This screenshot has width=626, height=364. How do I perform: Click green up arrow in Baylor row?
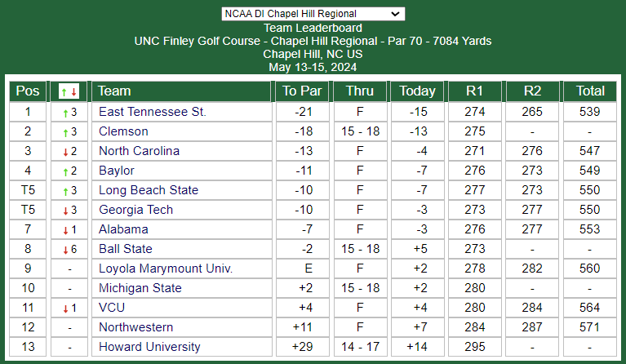coord(65,171)
